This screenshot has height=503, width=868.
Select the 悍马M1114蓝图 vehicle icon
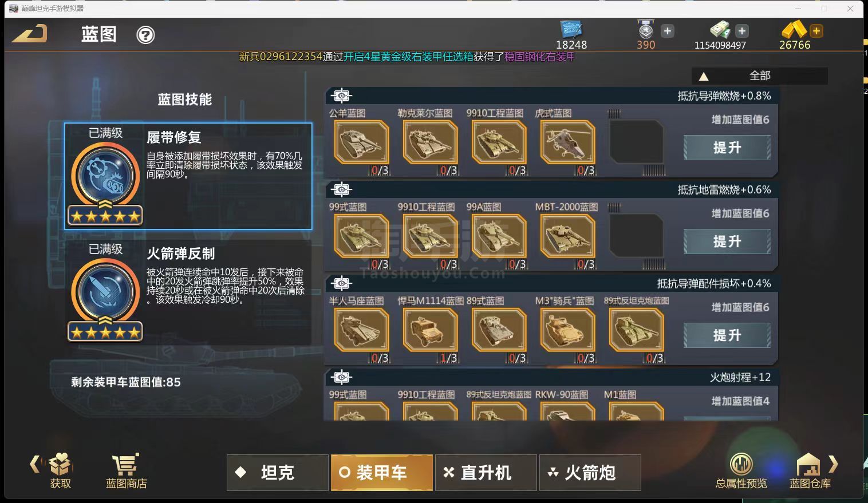(430, 330)
